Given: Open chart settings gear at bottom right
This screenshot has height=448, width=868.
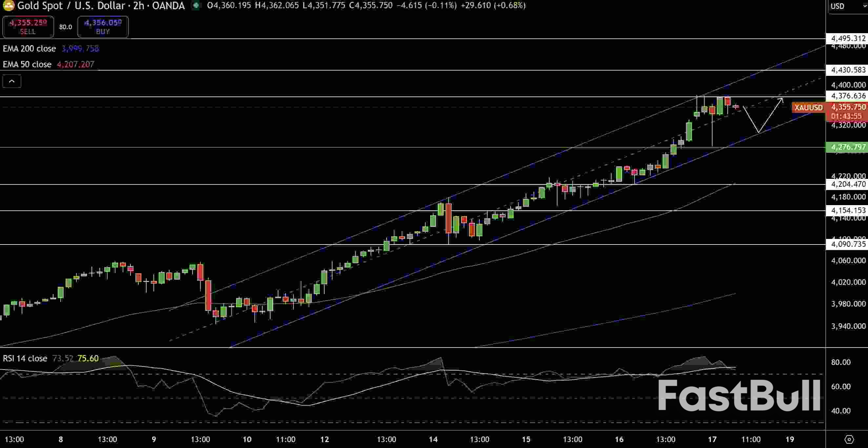Looking at the screenshot, I should click(849, 439).
